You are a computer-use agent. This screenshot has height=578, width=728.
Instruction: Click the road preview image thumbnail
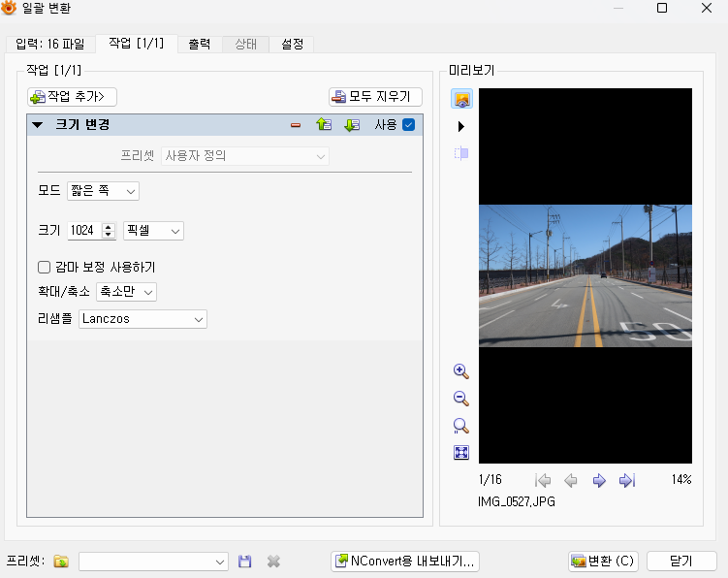(x=586, y=276)
